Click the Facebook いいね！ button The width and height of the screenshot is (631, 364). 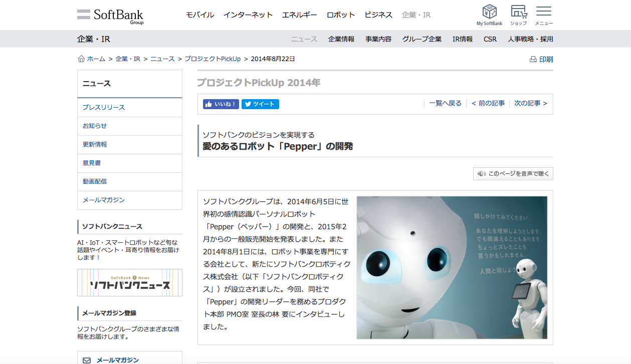[x=221, y=104]
